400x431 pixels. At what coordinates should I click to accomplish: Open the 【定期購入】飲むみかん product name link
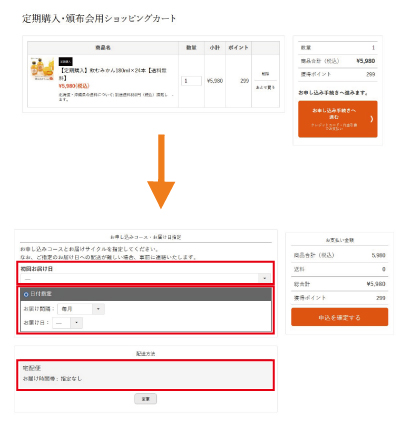point(113,74)
